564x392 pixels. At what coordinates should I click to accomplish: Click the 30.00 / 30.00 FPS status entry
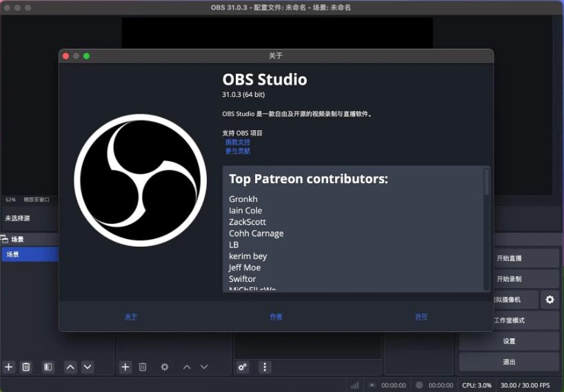[x=525, y=385]
